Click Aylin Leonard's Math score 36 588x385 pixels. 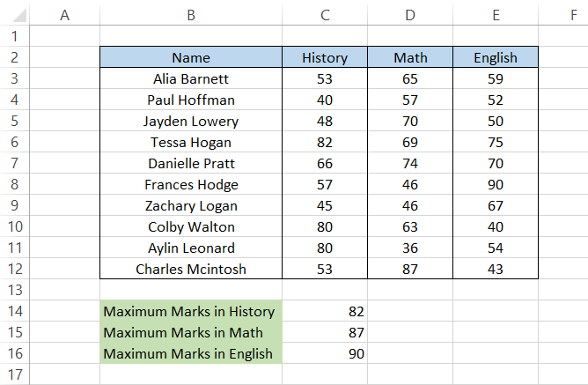(x=410, y=248)
